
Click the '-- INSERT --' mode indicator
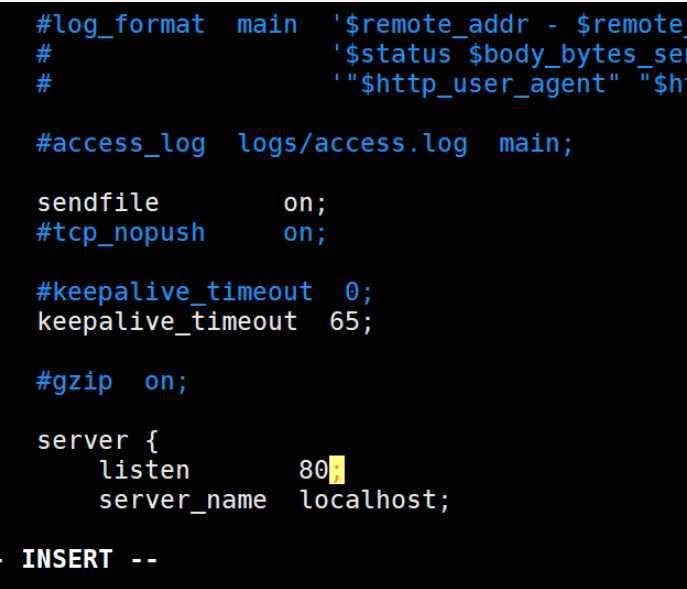click(x=79, y=559)
